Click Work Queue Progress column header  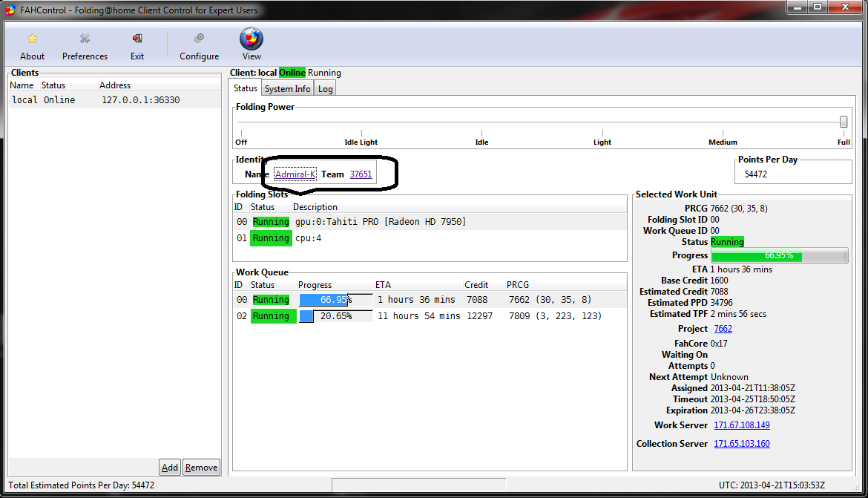pyautogui.click(x=335, y=285)
